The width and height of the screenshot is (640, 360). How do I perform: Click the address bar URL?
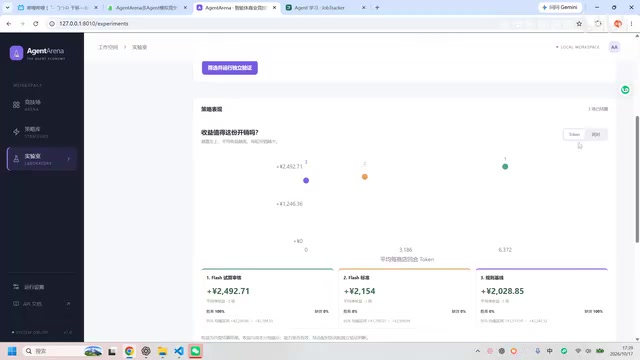tap(94, 24)
